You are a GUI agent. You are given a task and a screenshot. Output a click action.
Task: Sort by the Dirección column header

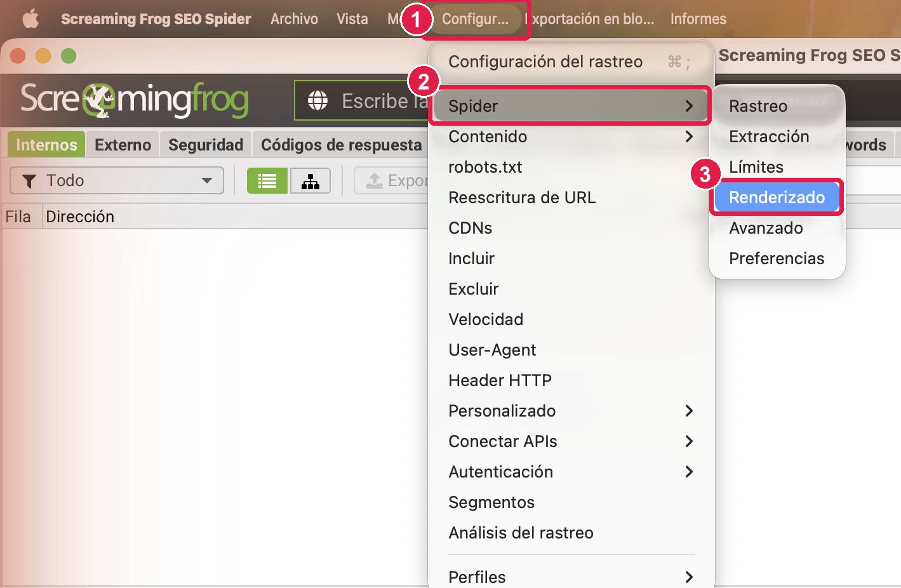coord(80,217)
